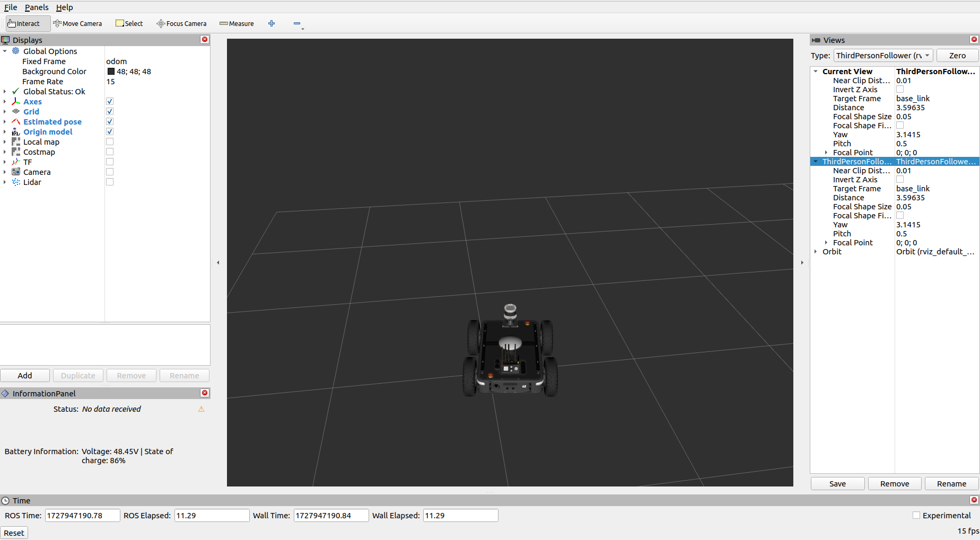Click the Background Color swatch
Image resolution: width=980 pixels, height=540 pixels.
tap(111, 72)
